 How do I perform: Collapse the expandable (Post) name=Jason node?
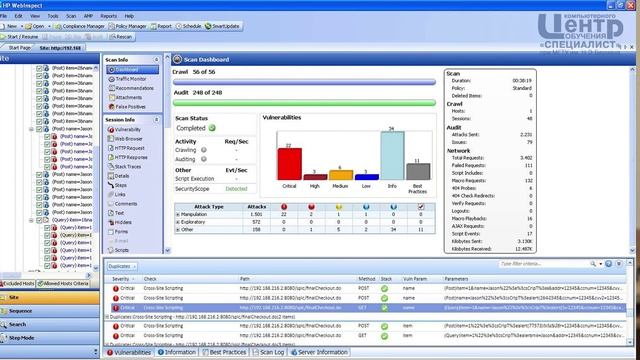[x=31, y=129]
